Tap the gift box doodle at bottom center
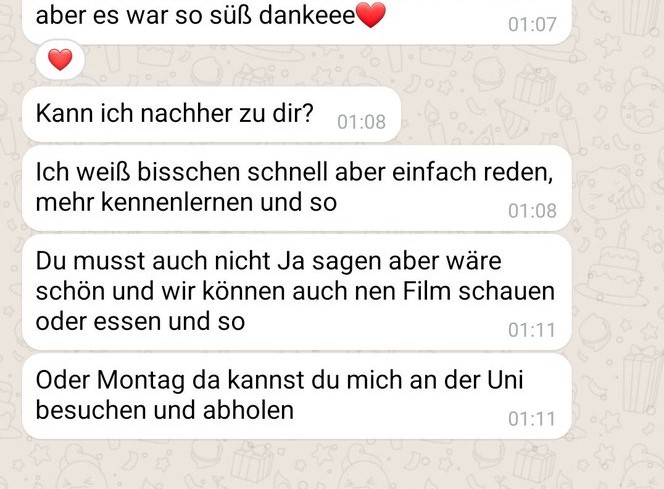Screen dimensions: 664x489 (x=252, y=465)
